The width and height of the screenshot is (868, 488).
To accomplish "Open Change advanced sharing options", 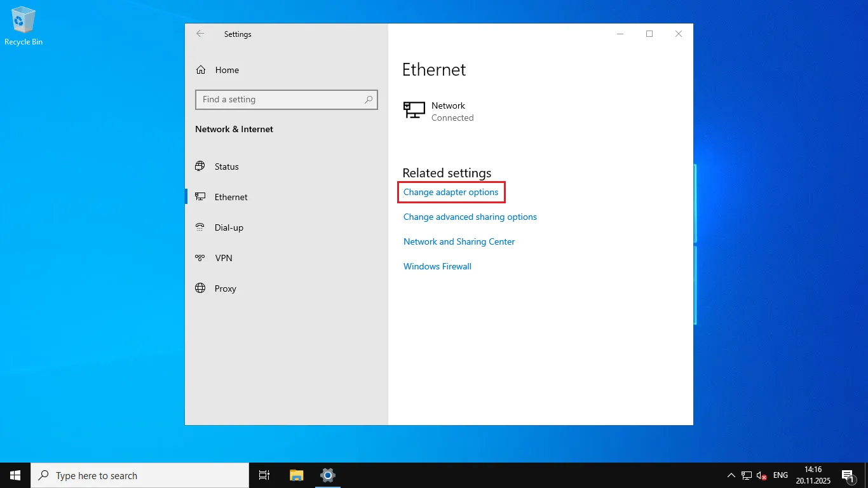I will tap(470, 217).
